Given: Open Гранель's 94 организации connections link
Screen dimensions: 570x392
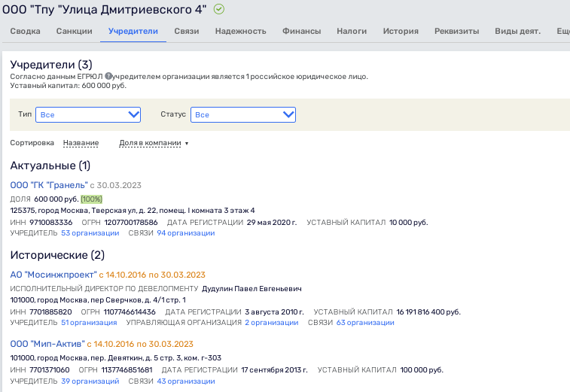Looking at the screenshot, I should 186,233.
